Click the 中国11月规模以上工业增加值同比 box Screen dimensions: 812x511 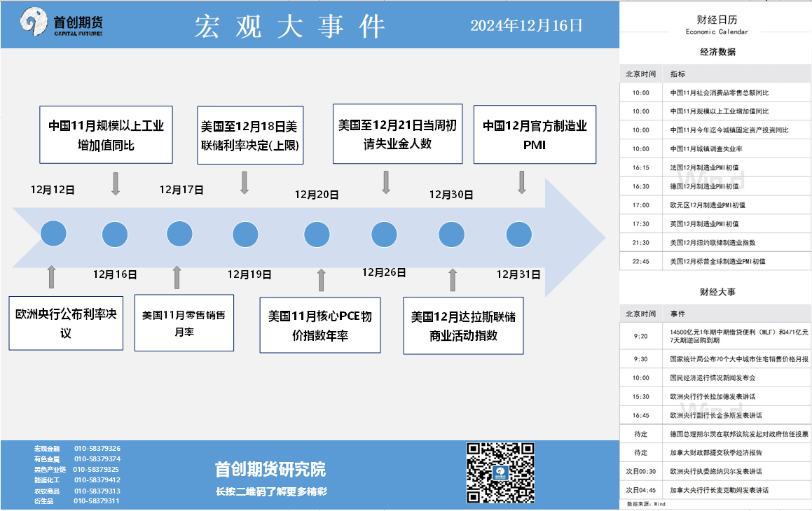click(x=106, y=134)
